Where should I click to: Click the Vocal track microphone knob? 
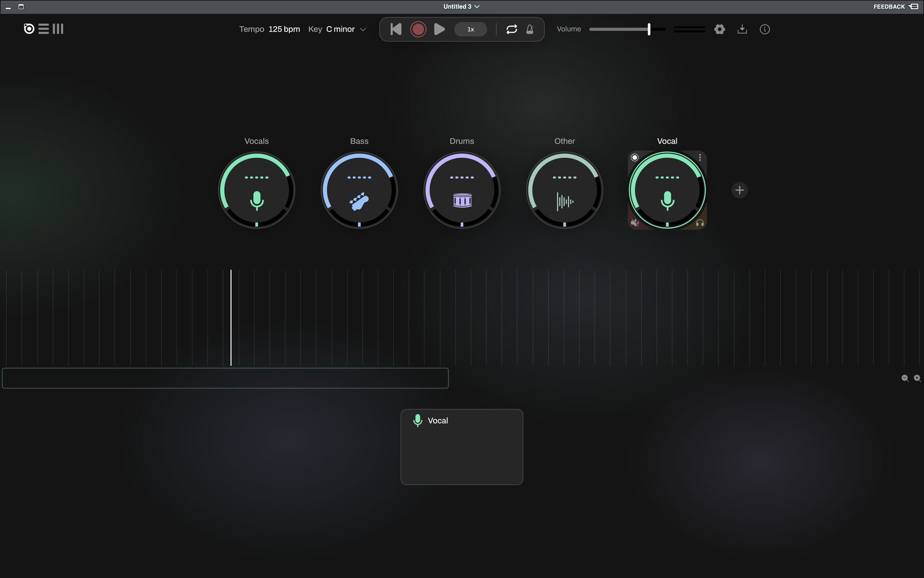667,190
